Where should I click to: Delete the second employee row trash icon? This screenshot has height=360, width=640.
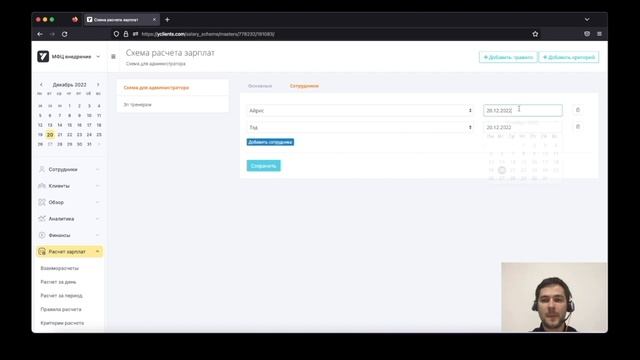coord(578,127)
